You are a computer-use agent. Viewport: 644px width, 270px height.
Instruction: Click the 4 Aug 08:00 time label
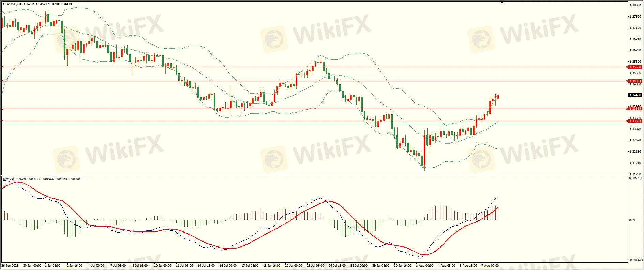point(446,266)
